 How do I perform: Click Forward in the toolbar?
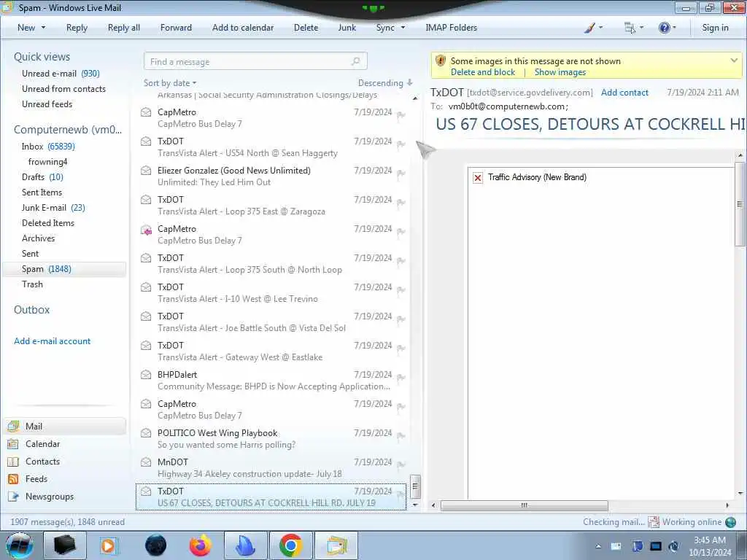(x=176, y=28)
